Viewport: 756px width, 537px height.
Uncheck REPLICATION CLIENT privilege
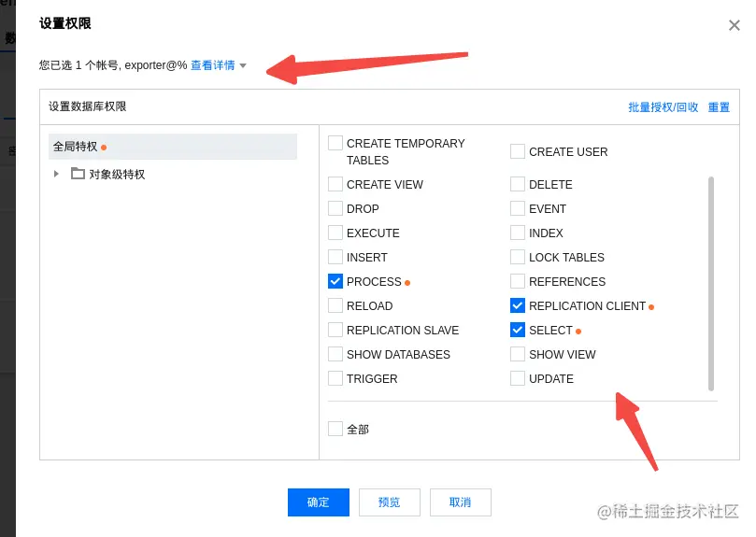click(518, 305)
